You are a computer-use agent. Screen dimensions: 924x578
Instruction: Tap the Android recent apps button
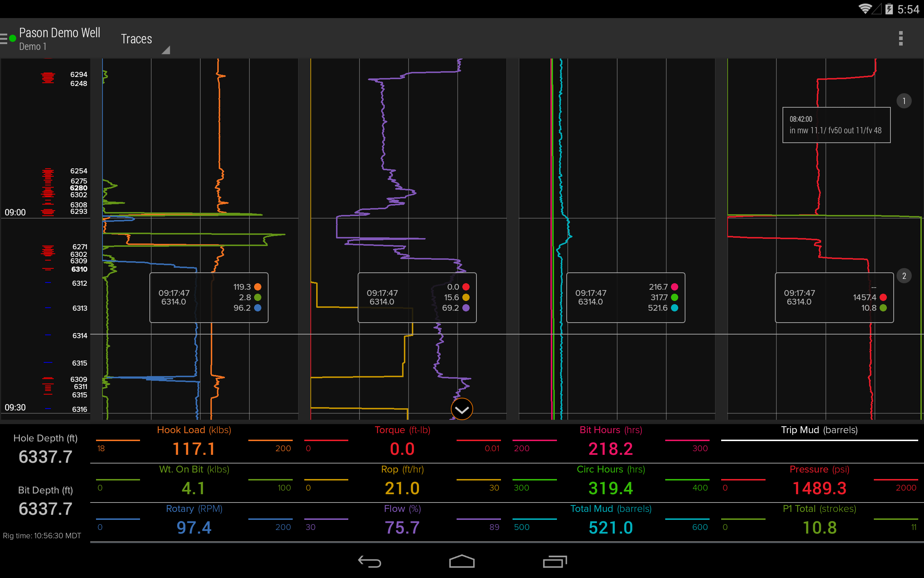[x=554, y=561]
